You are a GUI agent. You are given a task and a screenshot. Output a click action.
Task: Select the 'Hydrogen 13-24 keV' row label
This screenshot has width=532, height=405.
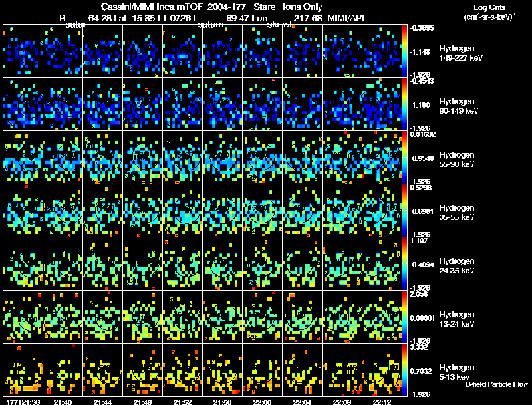(x=457, y=319)
